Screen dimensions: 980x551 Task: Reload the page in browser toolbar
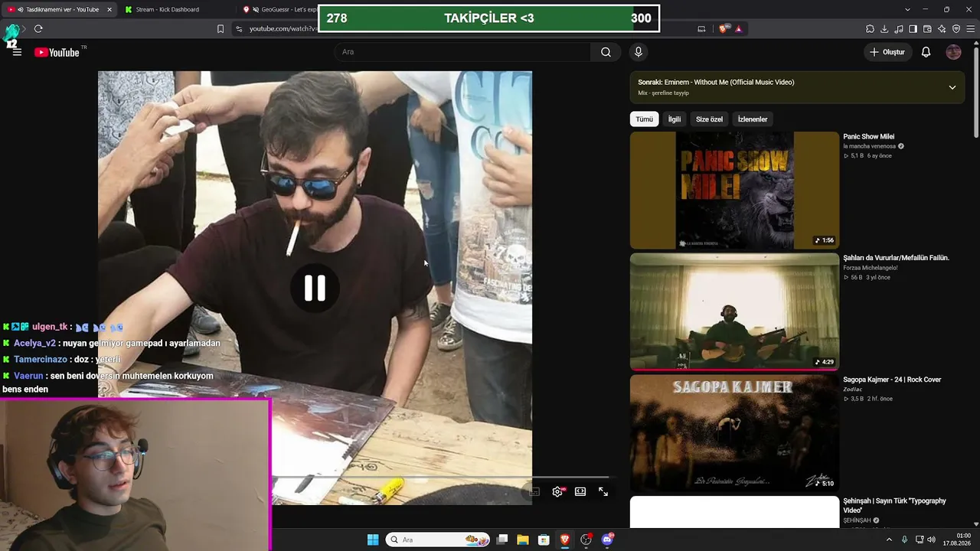[38, 29]
